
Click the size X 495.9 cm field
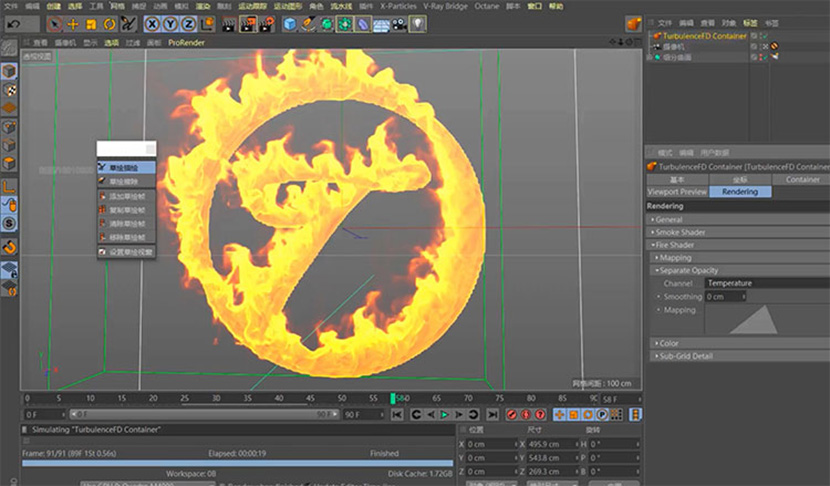(x=552, y=444)
